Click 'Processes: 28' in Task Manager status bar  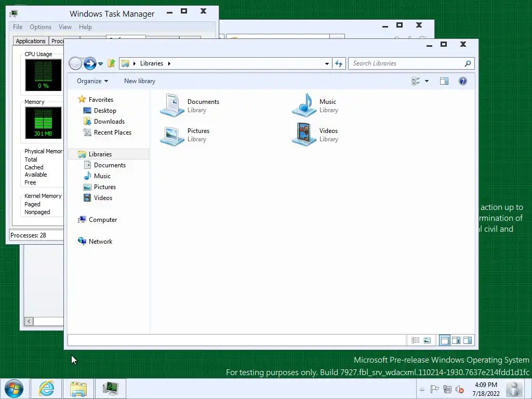(x=28, y=235)
